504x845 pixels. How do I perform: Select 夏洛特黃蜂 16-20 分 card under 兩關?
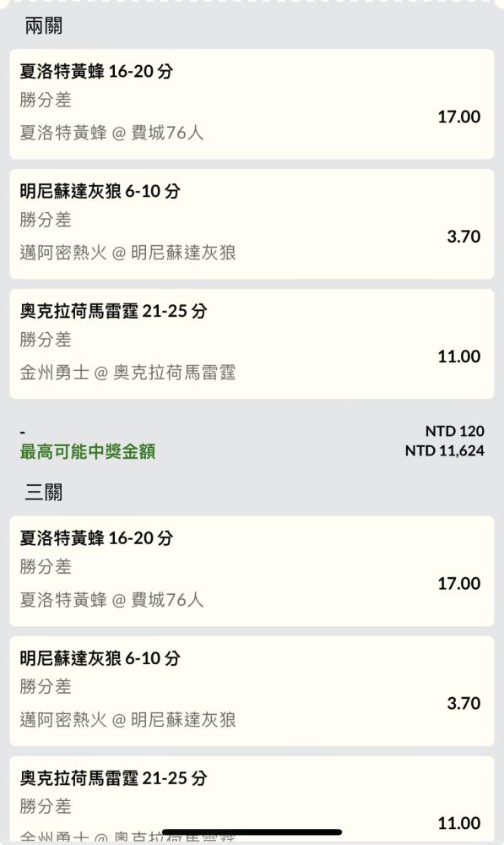tap(252, 104)
